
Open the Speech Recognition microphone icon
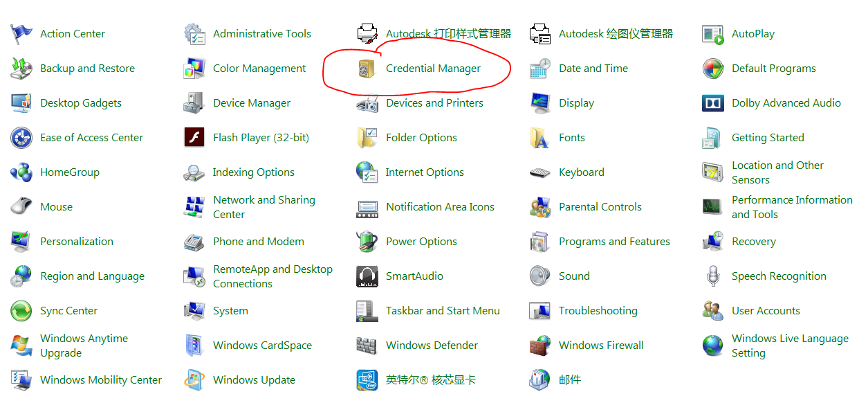[712, 276]
